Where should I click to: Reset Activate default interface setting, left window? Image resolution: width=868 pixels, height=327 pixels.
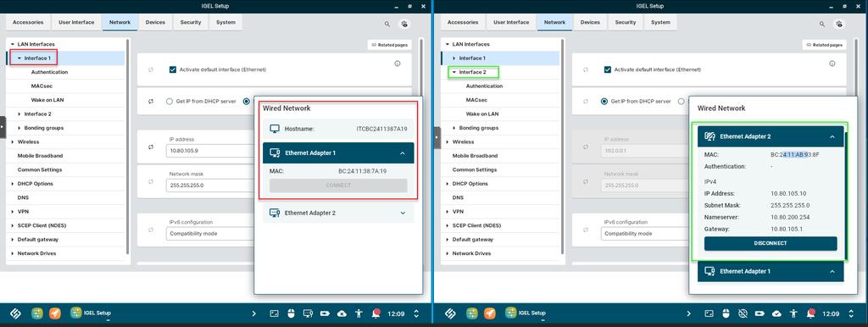tap(151, 69)
